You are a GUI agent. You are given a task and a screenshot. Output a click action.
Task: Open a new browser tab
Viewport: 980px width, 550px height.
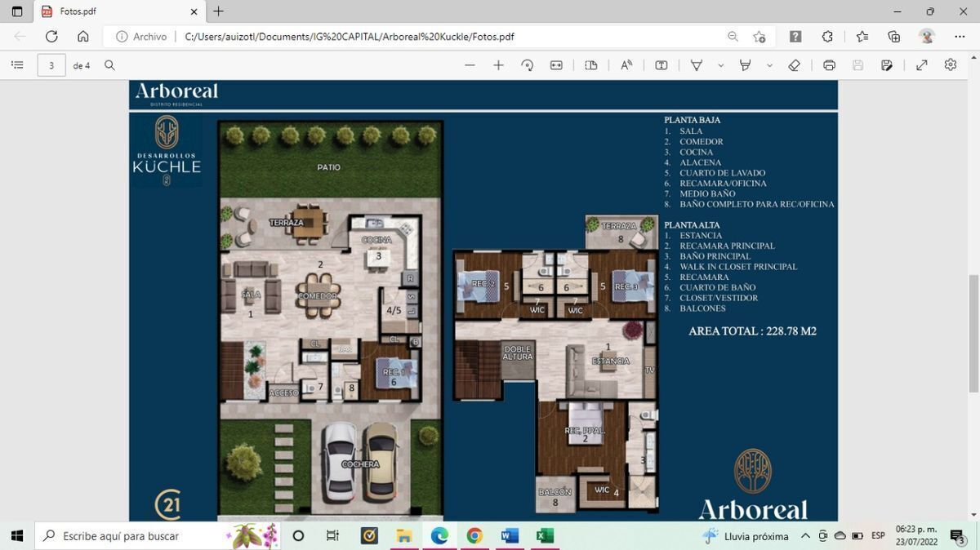(x=218, y=11)
